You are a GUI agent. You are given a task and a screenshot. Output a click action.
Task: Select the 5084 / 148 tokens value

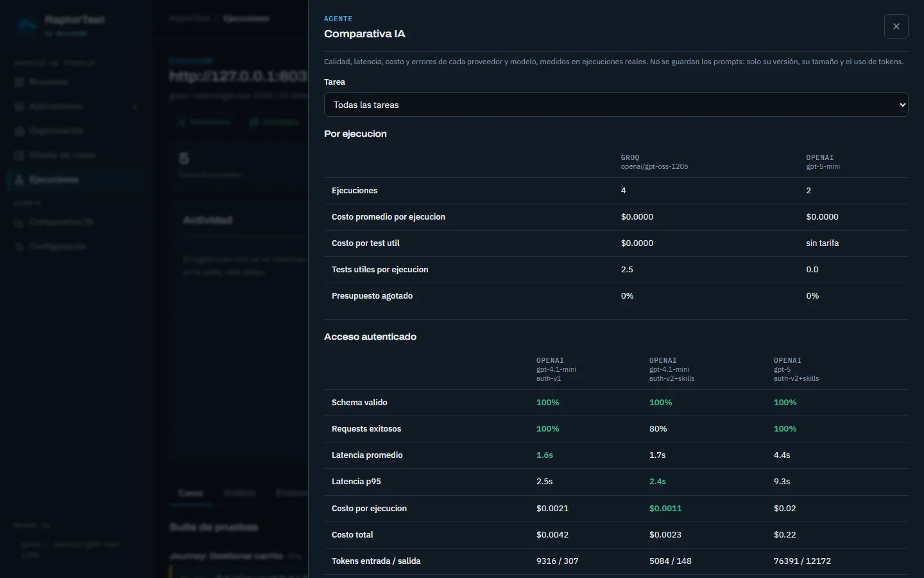671,561
